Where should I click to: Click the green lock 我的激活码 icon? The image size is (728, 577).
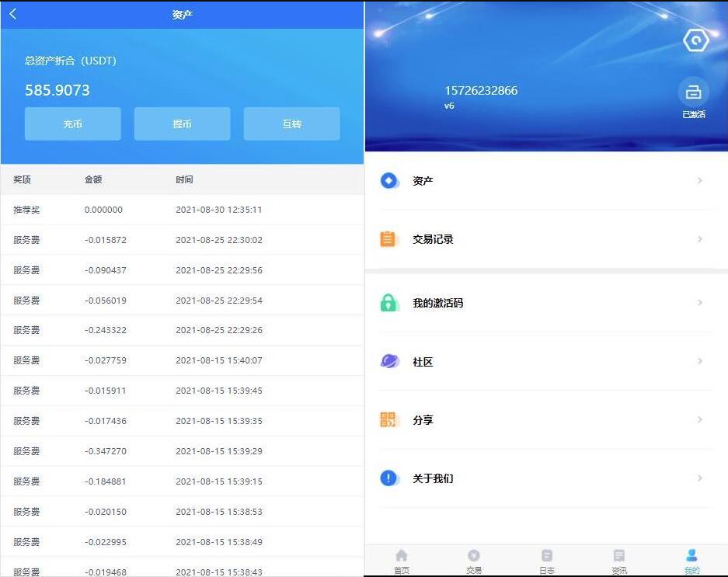tap(389, 303)
